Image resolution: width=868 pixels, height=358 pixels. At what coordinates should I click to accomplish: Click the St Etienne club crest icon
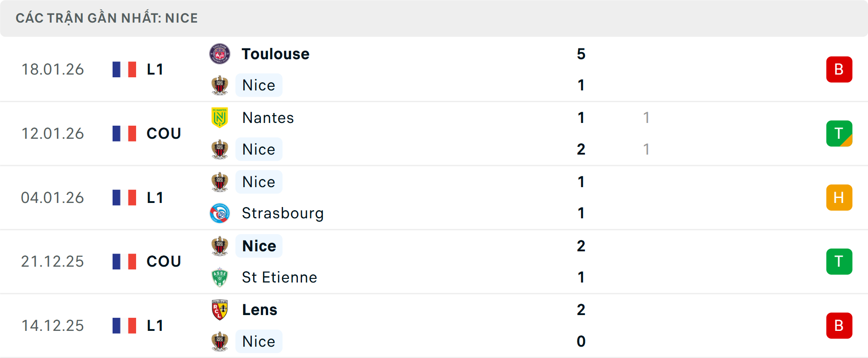pyautogui.click(x=220, y=277)
